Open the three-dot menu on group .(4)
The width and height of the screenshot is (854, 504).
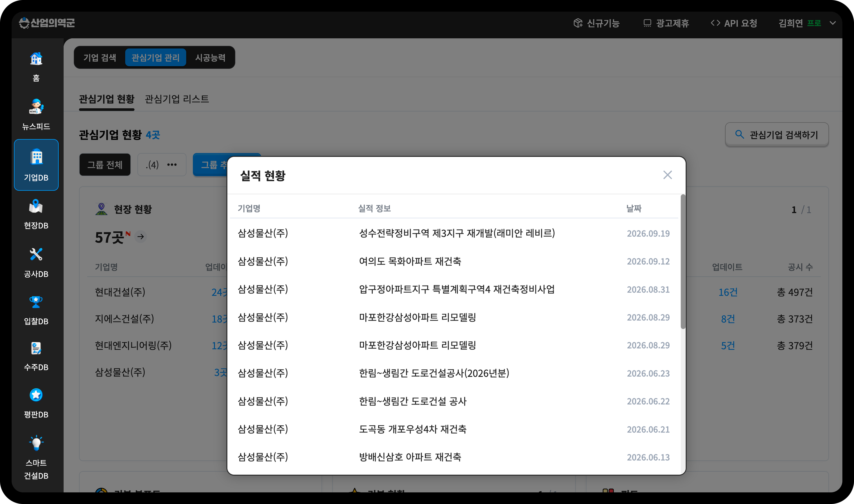(x=172, y=165)
